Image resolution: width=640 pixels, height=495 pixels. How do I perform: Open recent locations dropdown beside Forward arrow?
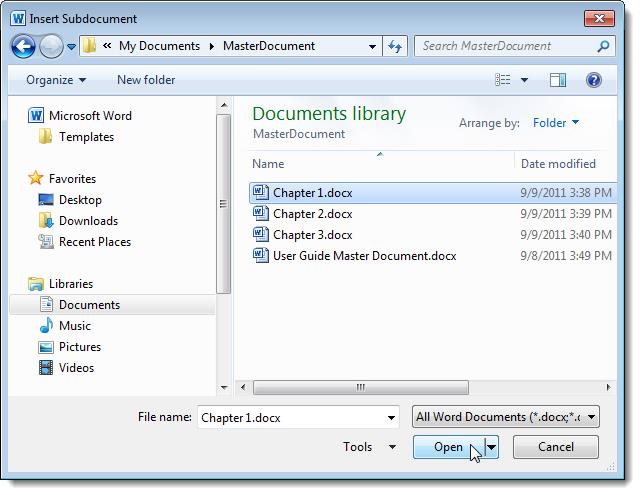point(71,47)
